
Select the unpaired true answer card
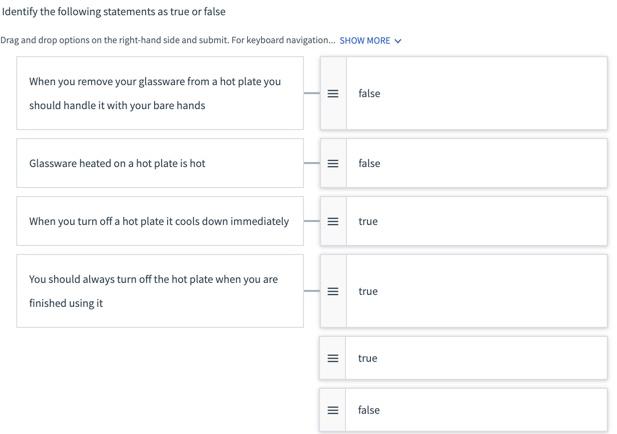tap(475, 358)
